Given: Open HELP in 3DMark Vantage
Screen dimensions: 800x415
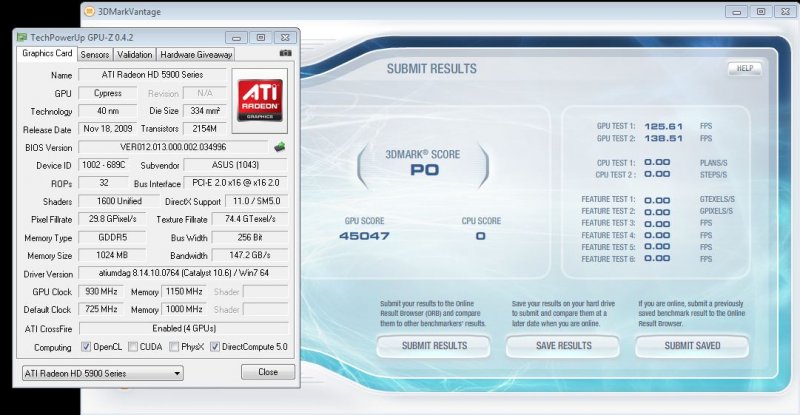Looking at the screenshot, I should point(745,68).
